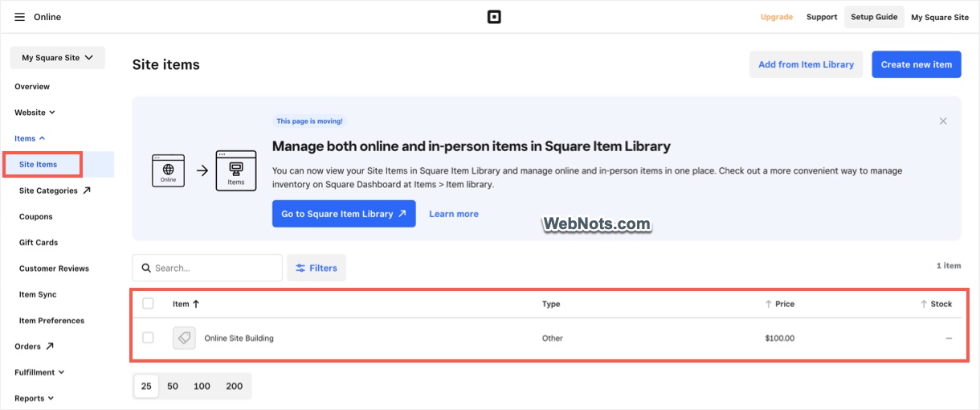Click the Create new item button
Screen dimensions: 980x410
(x=917, y=64)
